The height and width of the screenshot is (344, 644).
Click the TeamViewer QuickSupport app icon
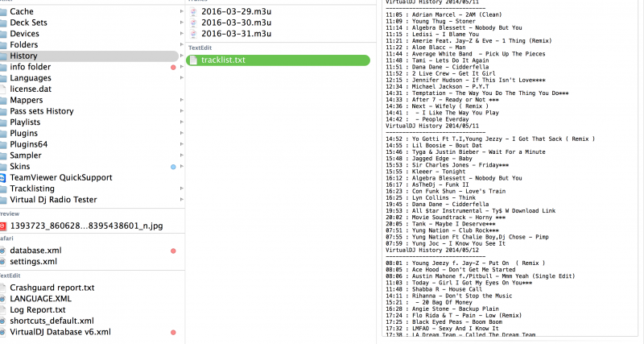[3, 178]
